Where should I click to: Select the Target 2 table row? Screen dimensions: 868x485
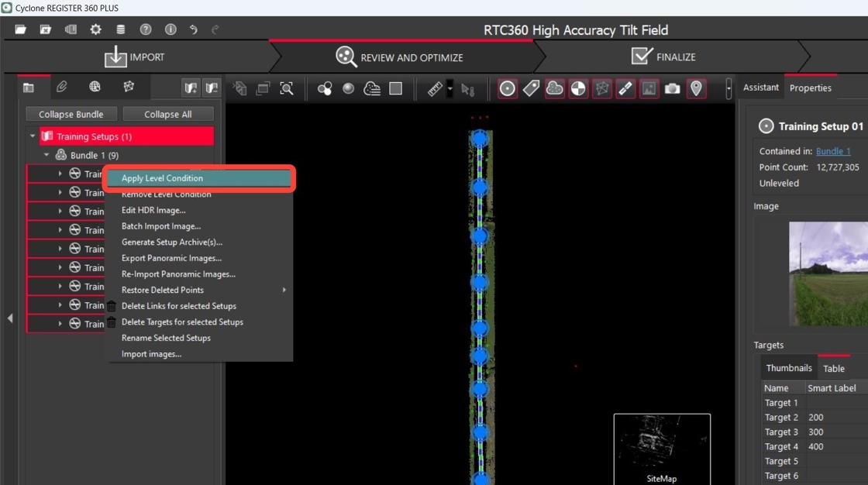coord(815,418)
